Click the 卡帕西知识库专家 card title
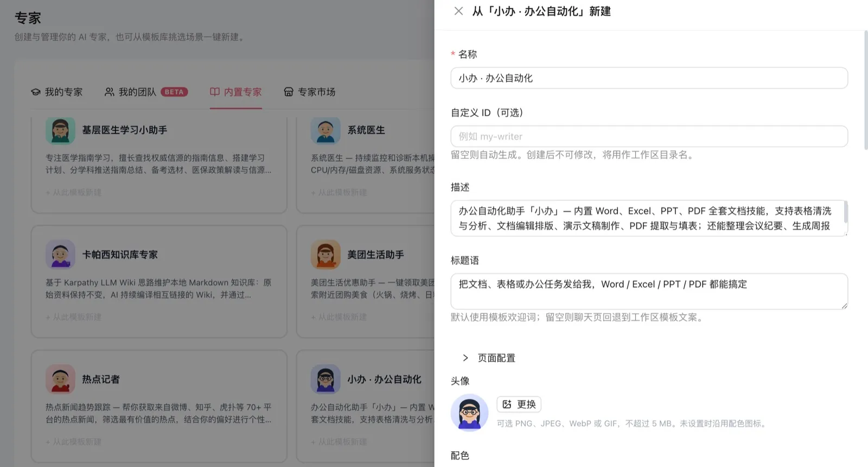The image size is (868, 467). [x=120, y=255]
